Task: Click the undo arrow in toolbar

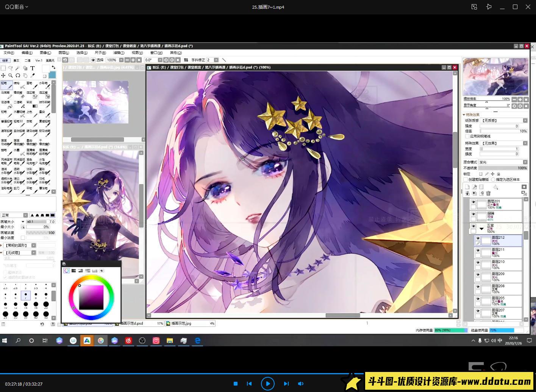Action: (x=65, y=60)
